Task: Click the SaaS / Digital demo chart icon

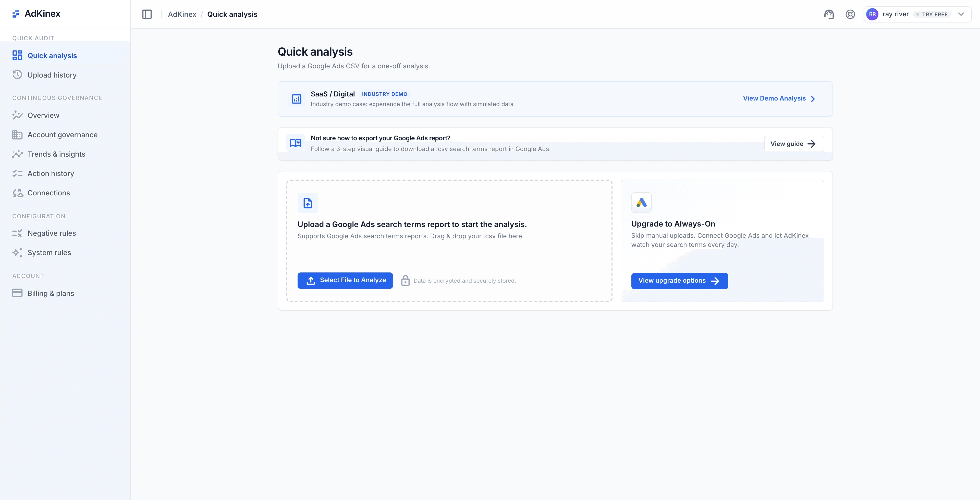Action: 296,99
